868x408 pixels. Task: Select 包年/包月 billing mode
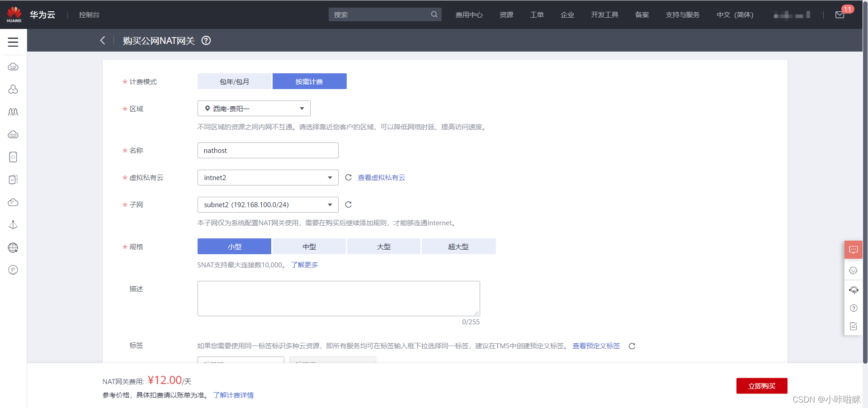[234, 81]
